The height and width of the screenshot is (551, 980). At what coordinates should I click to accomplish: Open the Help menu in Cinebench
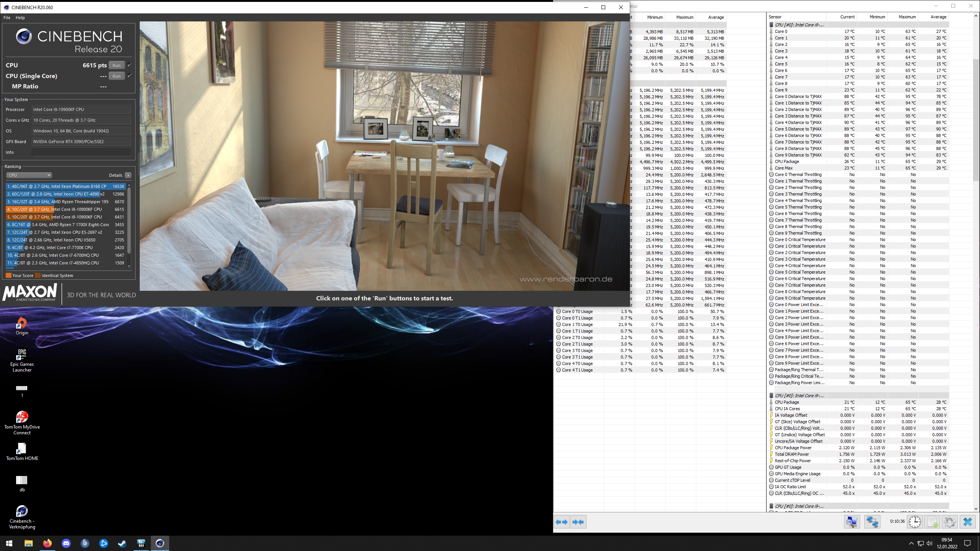tap(20, 18)
